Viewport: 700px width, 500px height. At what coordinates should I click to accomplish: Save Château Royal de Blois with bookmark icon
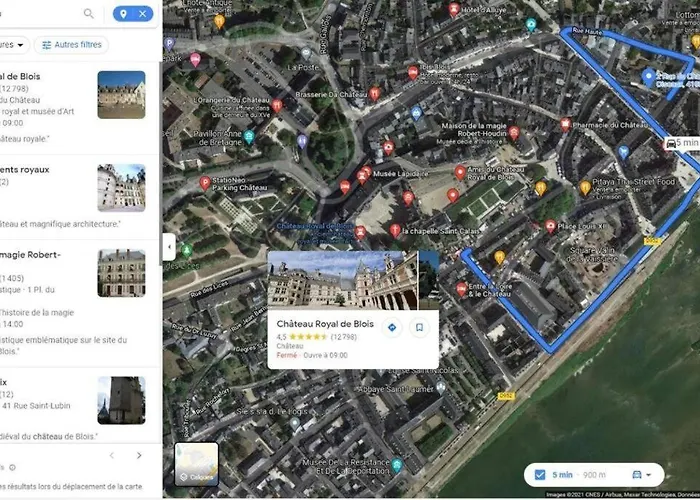coord(419,328)
